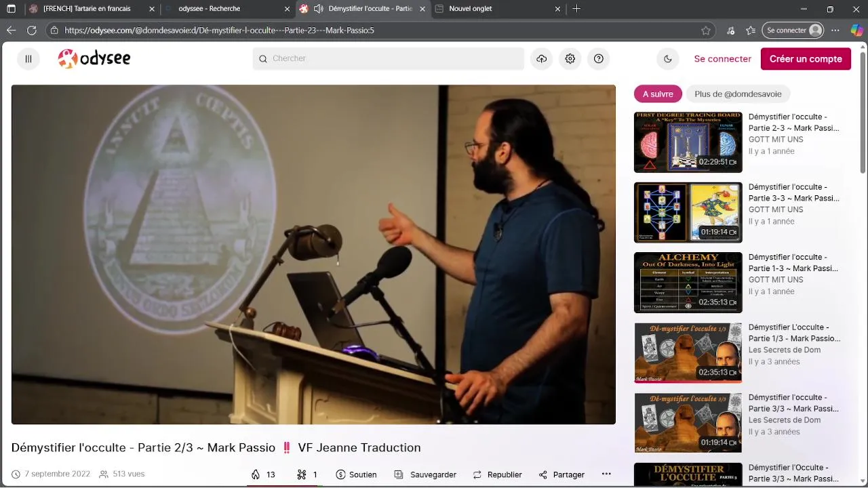Open Démystifier l'occulte Partie 1-3 GOTT MIT UNS title
Viewport: 868px width, 488px height.
point(793,262)
